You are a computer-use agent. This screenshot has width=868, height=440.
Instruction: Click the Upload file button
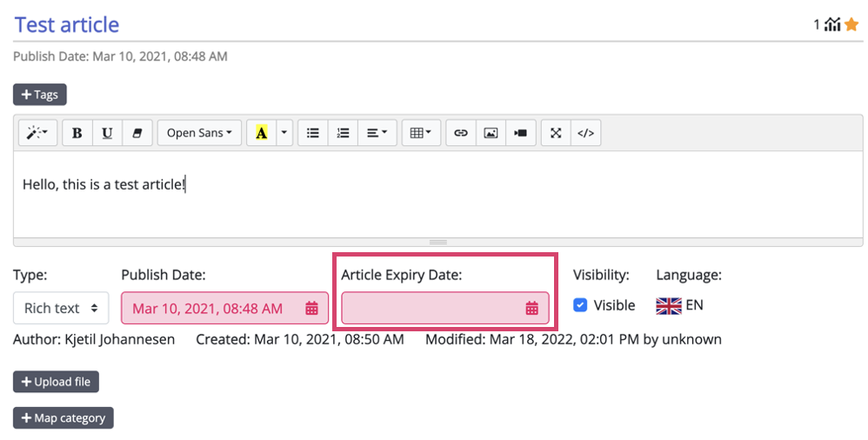coord(57,382)
